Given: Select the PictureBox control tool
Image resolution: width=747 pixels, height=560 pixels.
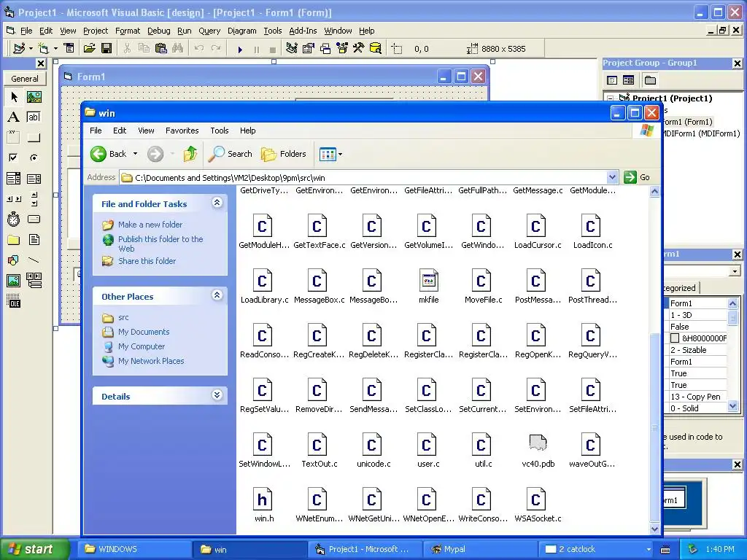Looking at the screenshot, I should [x=34, y=97].
